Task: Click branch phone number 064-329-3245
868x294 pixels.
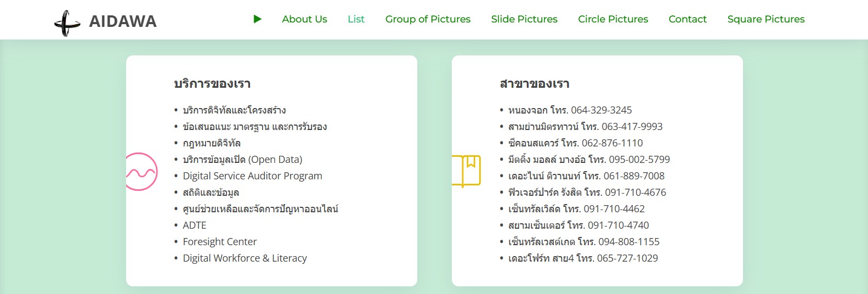Action: click(601, 110)
